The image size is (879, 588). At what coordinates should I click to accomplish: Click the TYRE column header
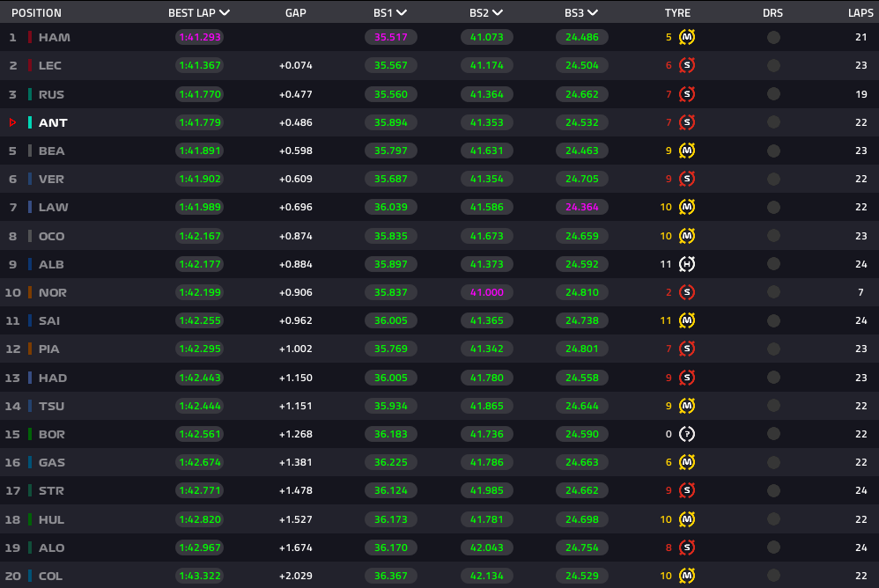coord(677,13)
